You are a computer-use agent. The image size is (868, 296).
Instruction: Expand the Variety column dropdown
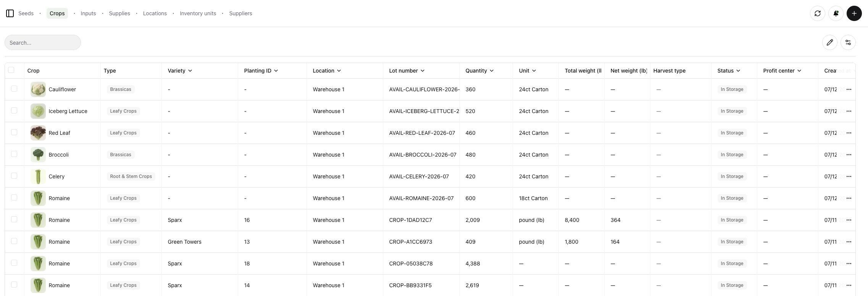tap(190, 71)
